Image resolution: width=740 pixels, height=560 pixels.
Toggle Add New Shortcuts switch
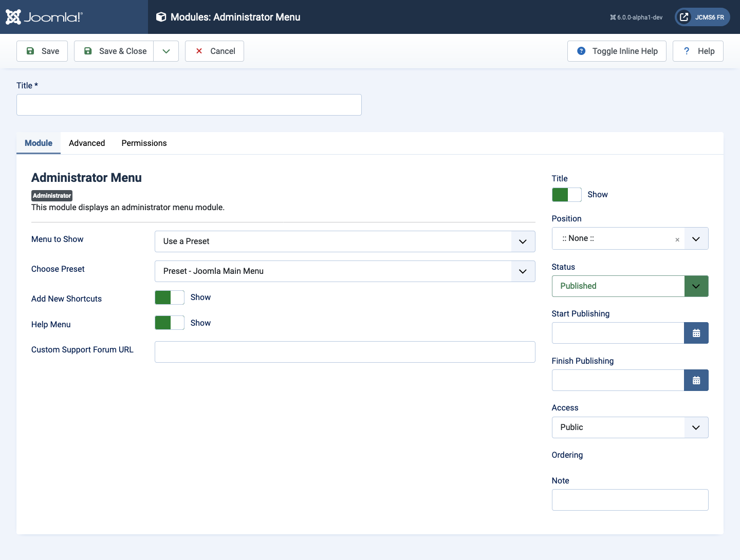[170, 297]
